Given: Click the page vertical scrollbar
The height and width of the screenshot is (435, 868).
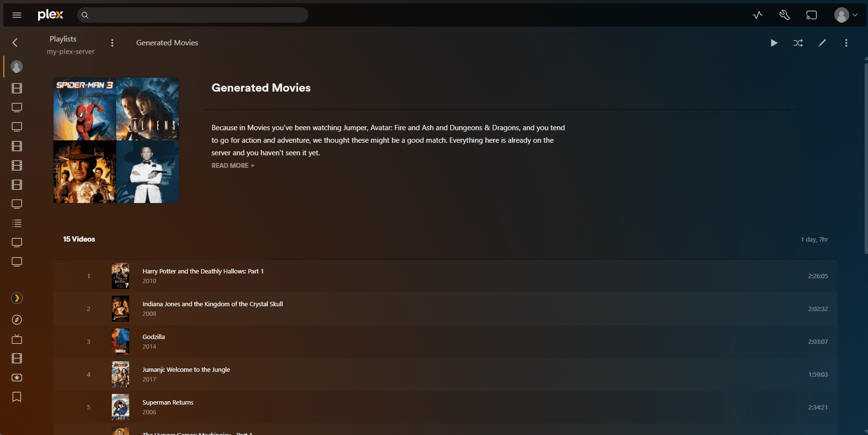Looking at the screenshot, I should [866, 159].
